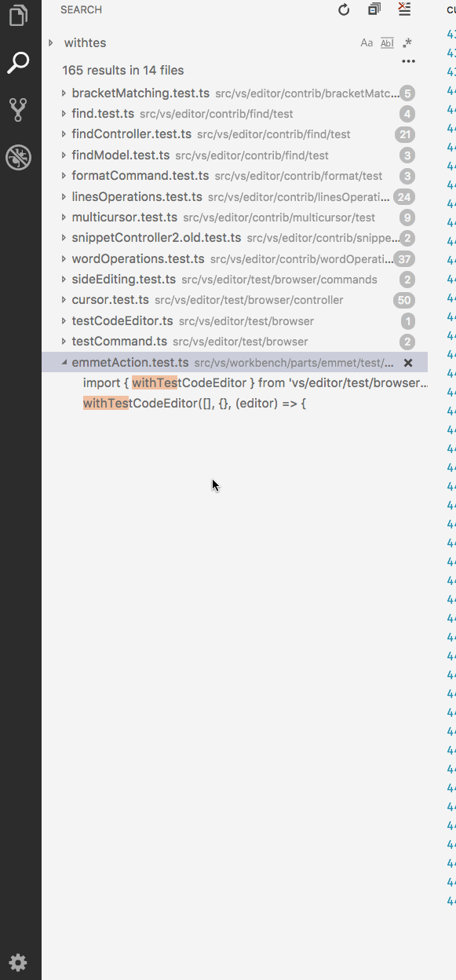This screenshot has width=456, height=980.
Task: Select the cursor.test.ts file row
Action: pos(235,300)
